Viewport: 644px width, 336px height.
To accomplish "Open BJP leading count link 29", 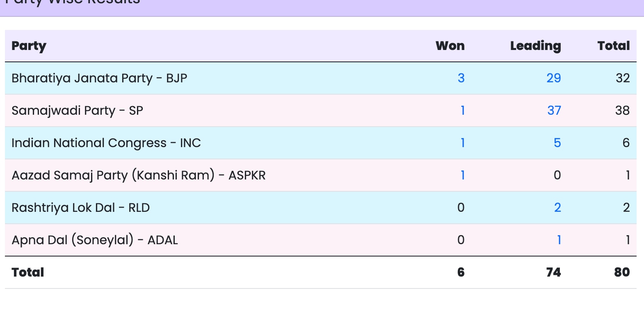I will (x=553, y=78).
